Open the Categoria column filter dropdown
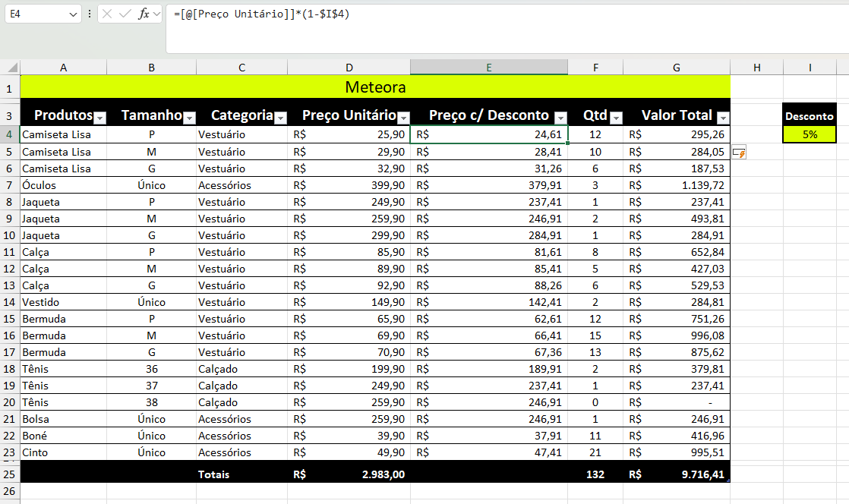Screen dimensions: 849x504 (x=280, y=118)
